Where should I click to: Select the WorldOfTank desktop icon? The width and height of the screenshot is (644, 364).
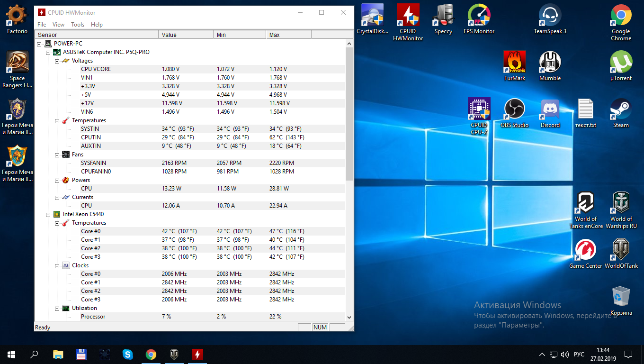coord(621,254)
